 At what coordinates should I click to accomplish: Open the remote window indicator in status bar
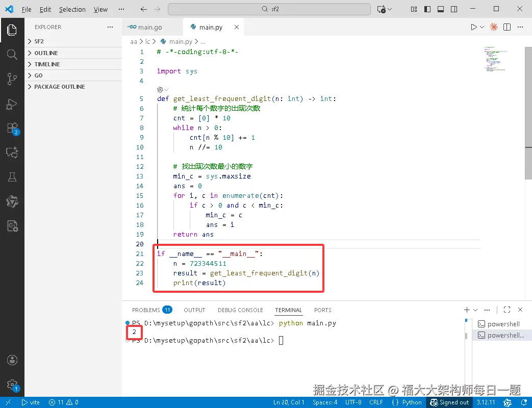tap(8, 402)
